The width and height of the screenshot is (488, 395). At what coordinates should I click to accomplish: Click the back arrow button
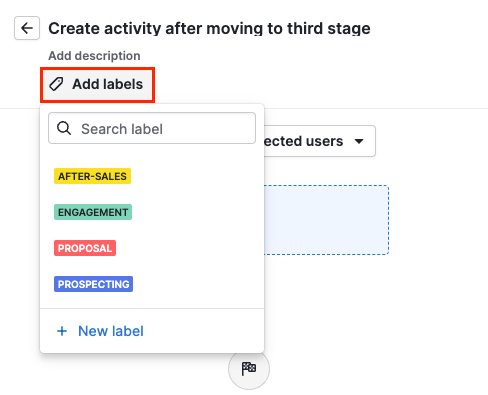(27, 28)
